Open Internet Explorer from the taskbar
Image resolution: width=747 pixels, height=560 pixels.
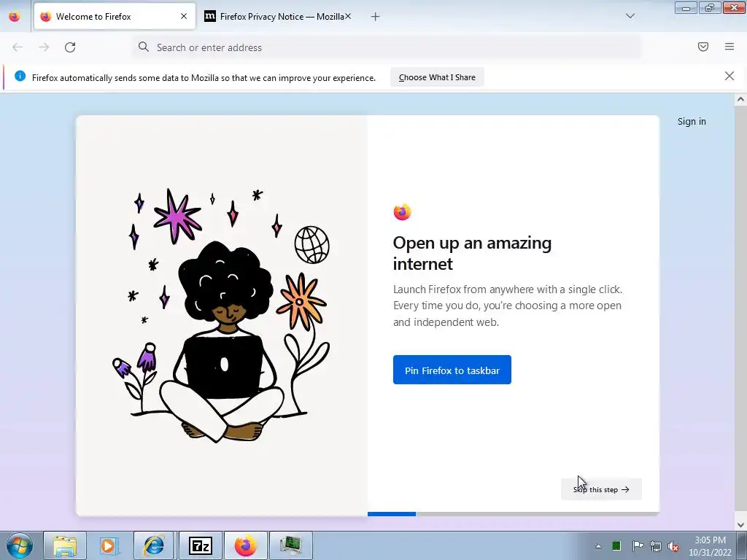[154, 545]
